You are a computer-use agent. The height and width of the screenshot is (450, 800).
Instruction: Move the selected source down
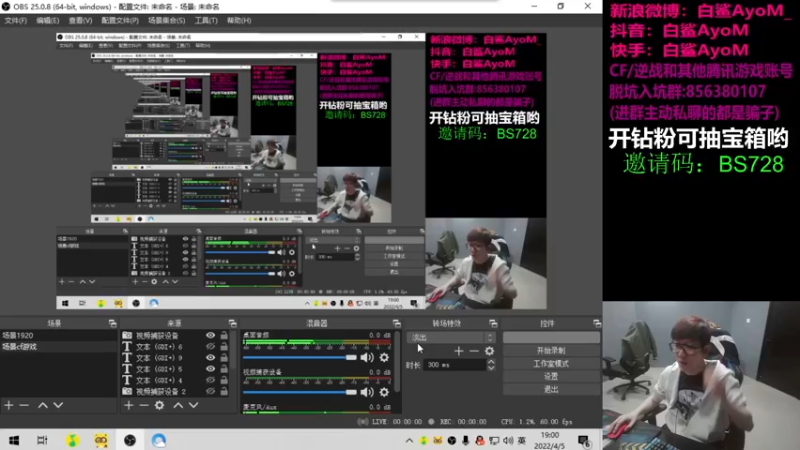coord(193,405)
